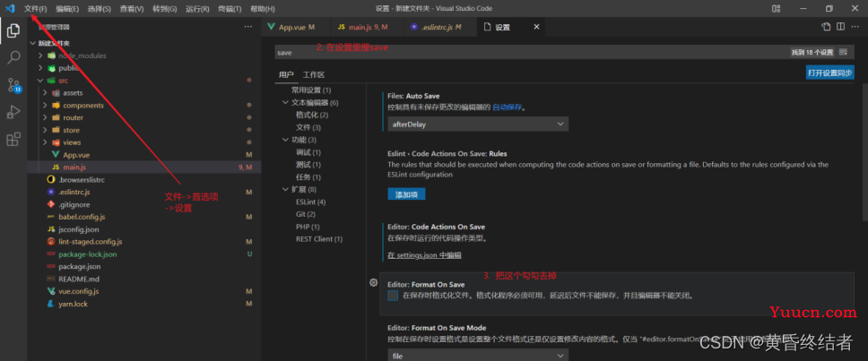Open editor more actions ellipsis menu
Screen dimensions: 868x361
(855, 27)
